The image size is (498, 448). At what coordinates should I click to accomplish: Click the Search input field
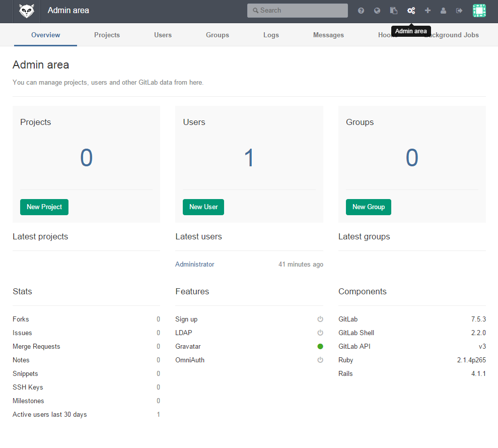pos(297,11)
